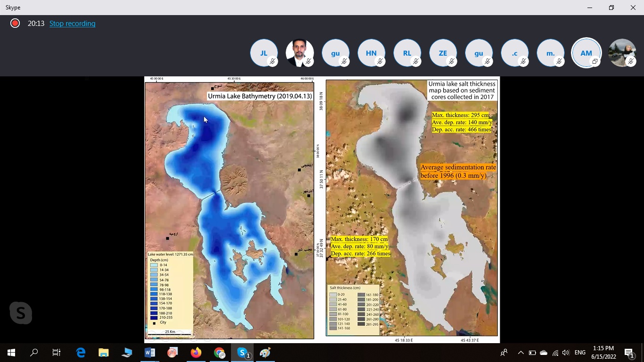This screenshot has width=644, height=362.
Task: Click the .c participant avatar
Action: click(514, 53)
